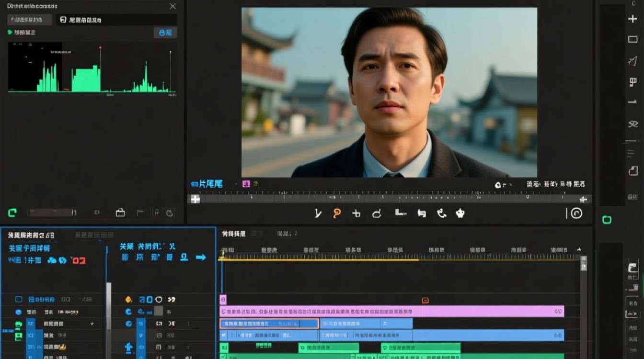Click the green C icon in the scope panel footer
Image resolution: width=644 pixels, height=359 pixels.
[x=12, y=213]
